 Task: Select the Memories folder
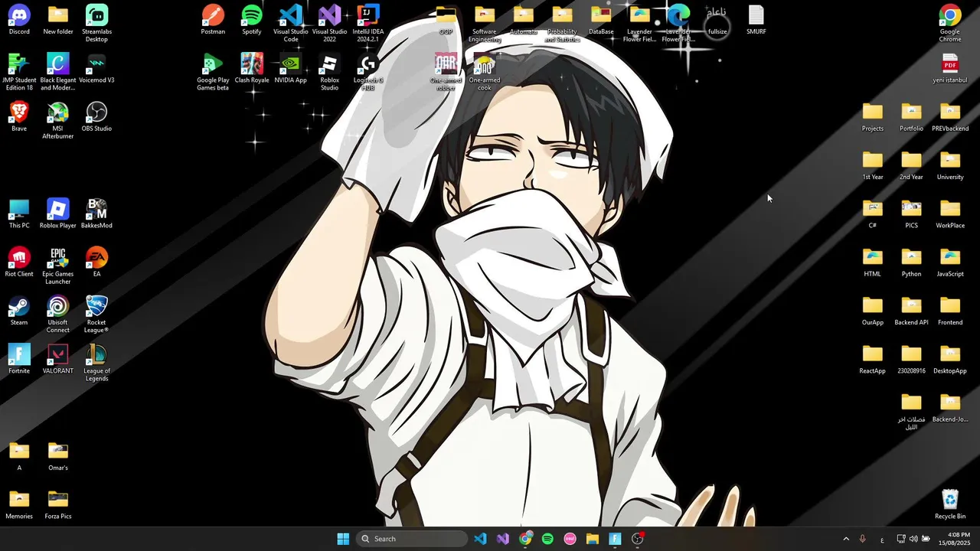tap(19, 504)
